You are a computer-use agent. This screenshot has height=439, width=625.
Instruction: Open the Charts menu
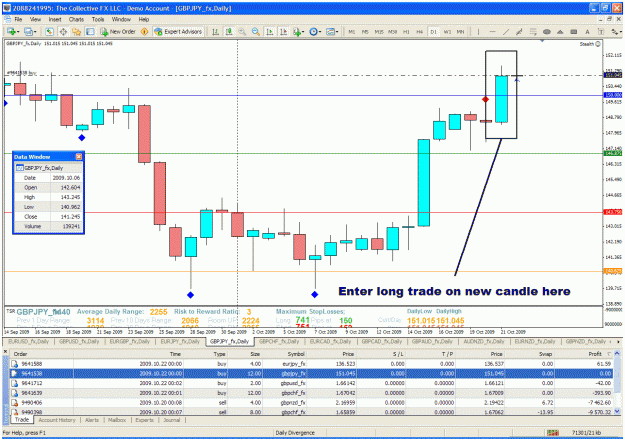pyautogui.click(x=76, y=19)
